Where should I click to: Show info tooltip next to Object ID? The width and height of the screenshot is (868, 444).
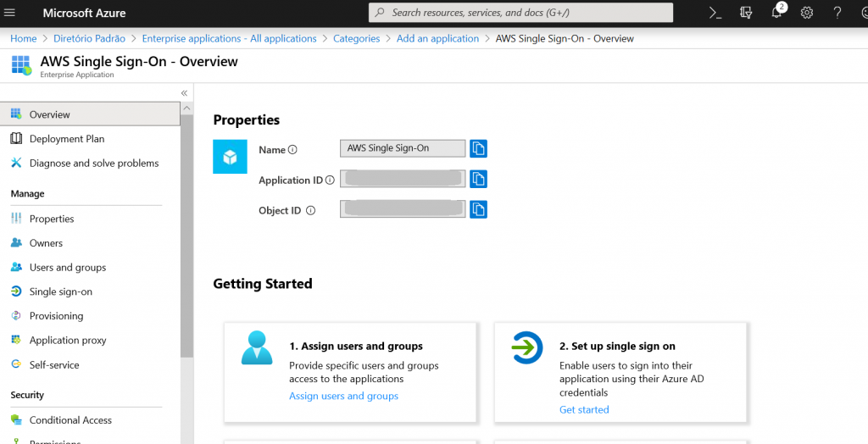(x=310, y=210)
